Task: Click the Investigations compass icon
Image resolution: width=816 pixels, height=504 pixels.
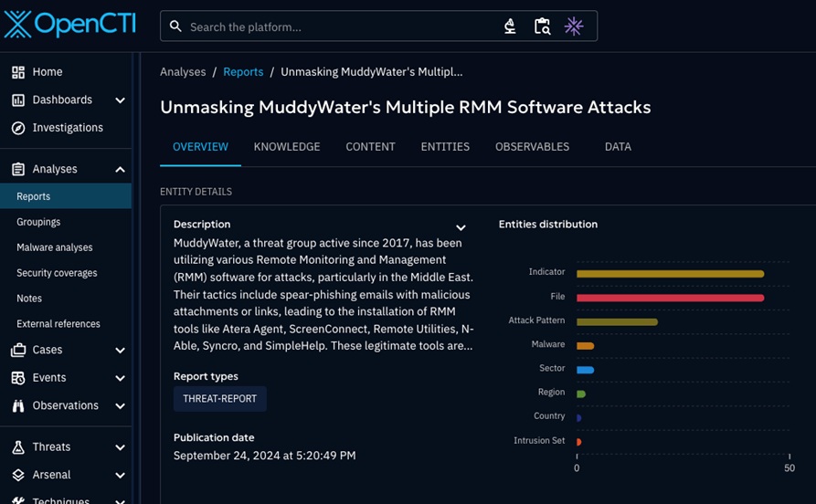Action: [18, 128]
